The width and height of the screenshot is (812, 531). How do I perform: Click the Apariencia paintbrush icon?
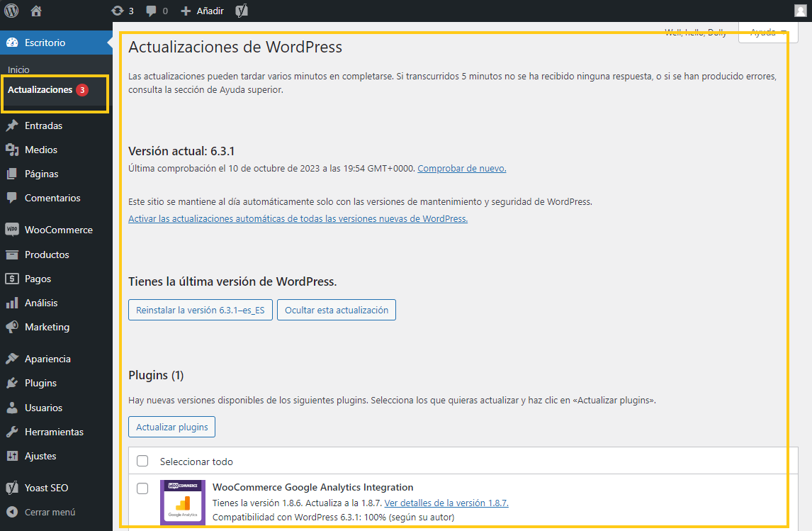[12, 359]
